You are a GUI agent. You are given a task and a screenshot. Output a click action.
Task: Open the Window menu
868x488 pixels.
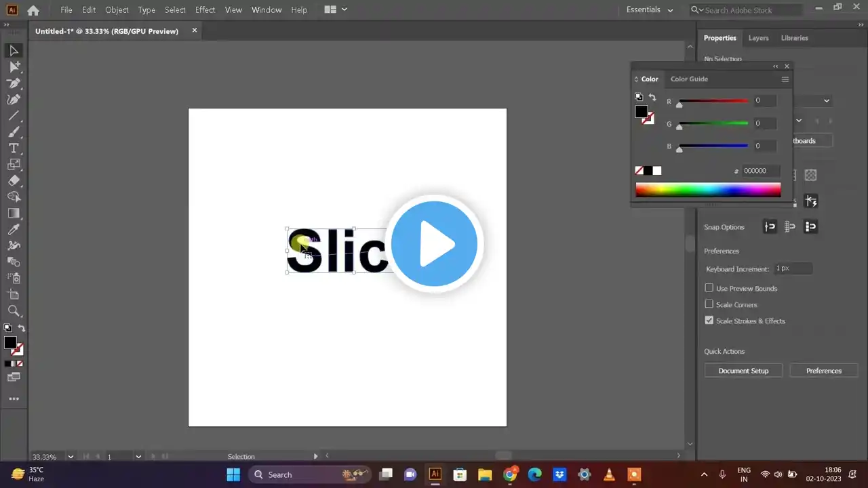[x=267, y=10]
